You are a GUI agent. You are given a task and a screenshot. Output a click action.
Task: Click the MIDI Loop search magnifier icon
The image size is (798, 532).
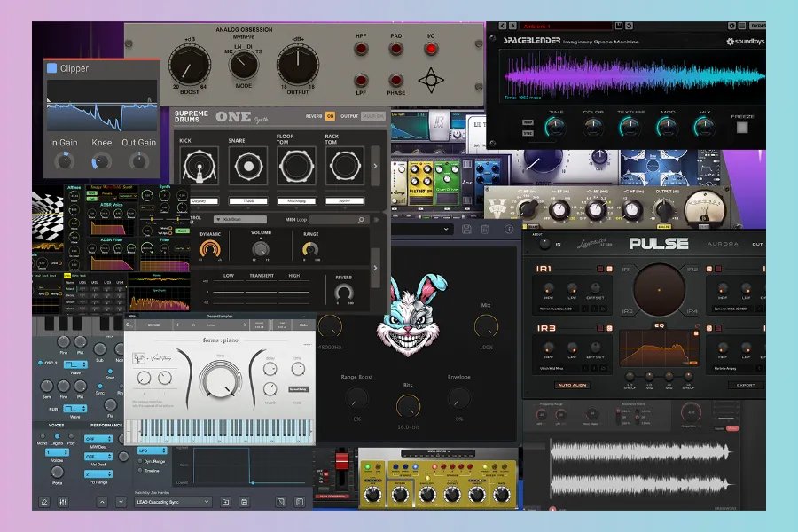click(x=362, y=219)
